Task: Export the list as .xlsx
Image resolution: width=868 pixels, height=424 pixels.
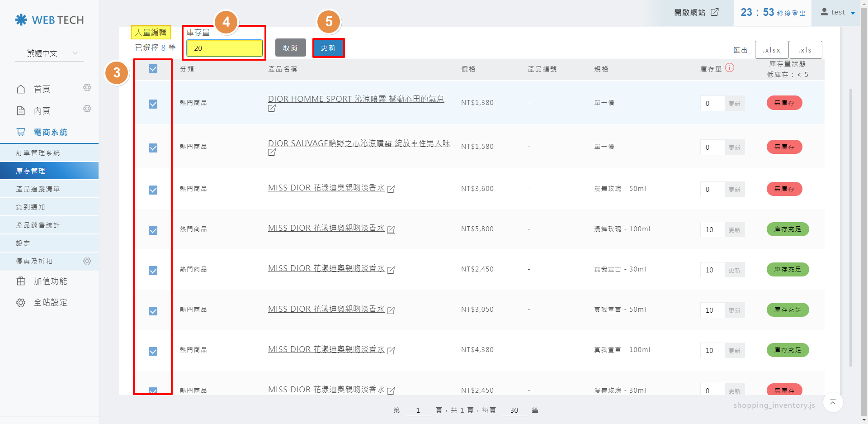Action: click(x=771, y=50)
